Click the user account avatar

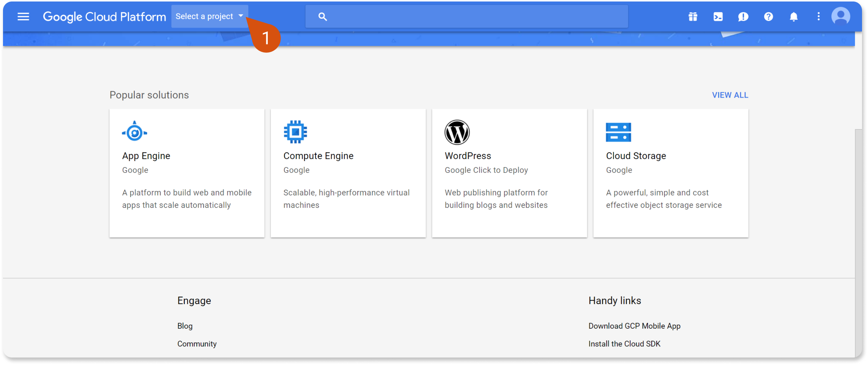(x=840, y=16)
